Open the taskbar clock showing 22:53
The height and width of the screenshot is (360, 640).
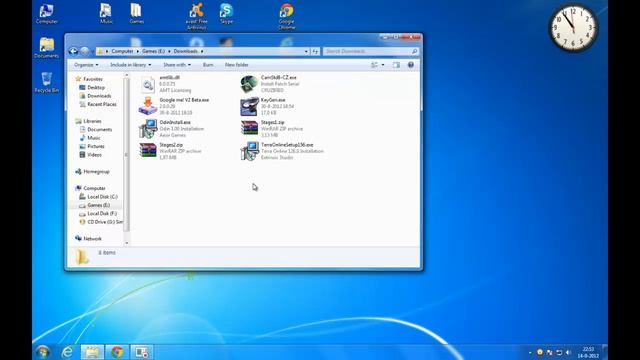point(588,352)
